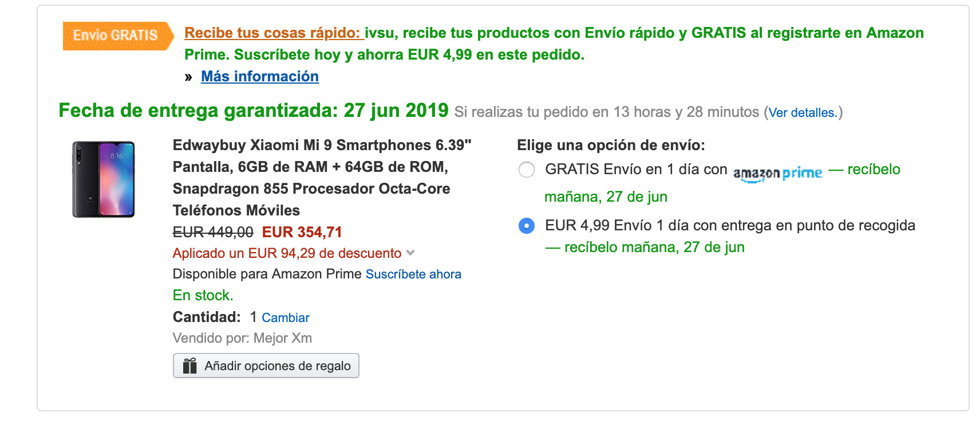The width and height of the screenshot is (980, 424).
Task: Click the double-arrow bullet before Más información
Action: 188,77
